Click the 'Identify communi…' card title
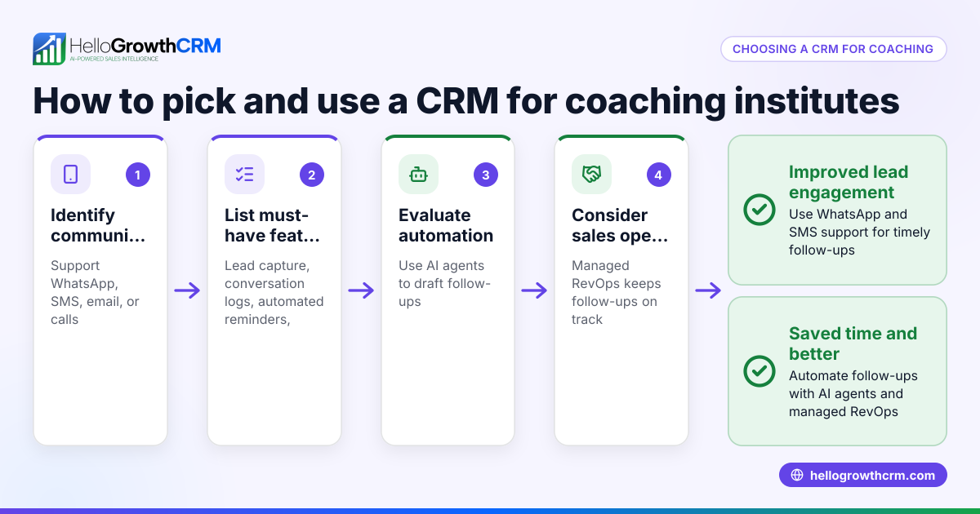 pyautogui.click(x=99, y=225)
